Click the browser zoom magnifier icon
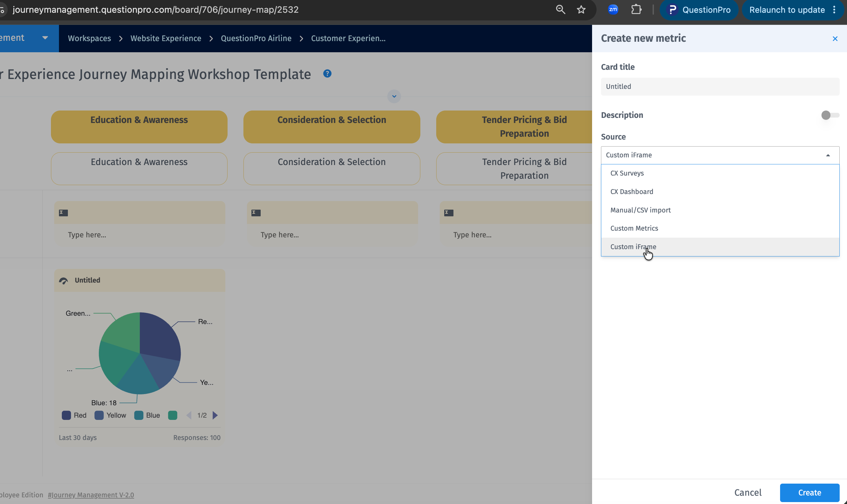Viewport: 847px width, 504px height. pyautogui.click(x=561, y=10)
